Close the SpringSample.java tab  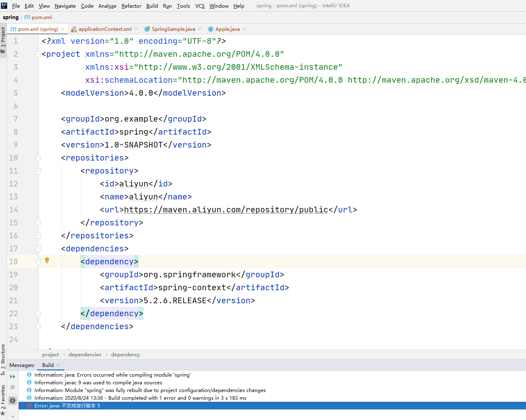click(x=200, y=29)
